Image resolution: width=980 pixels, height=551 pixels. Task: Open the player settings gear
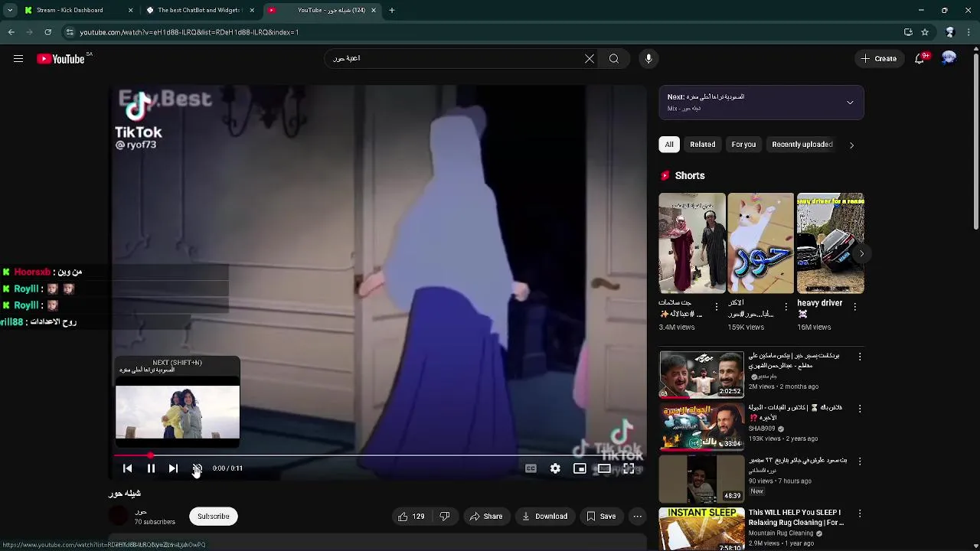pyautogui.click(x=555, y=468)
